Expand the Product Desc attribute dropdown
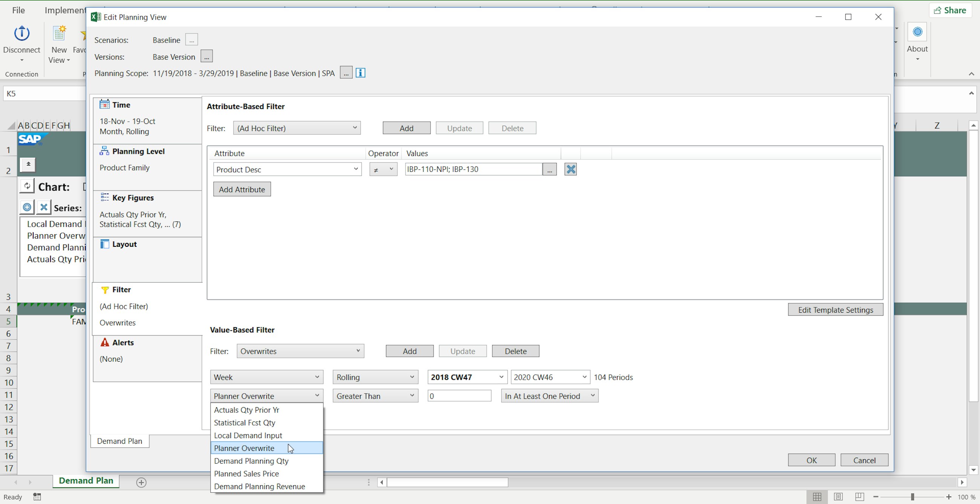This screenshot has height=504, width=980. point(287,170)
